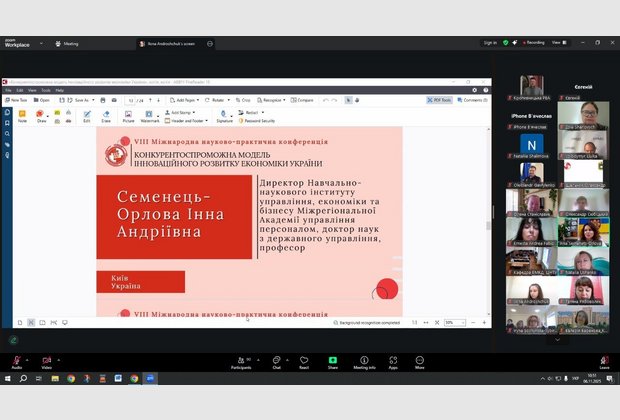The height and width of the screenshot is (420, 620).
Task: Open Redact tool
Action: (251, 113)
